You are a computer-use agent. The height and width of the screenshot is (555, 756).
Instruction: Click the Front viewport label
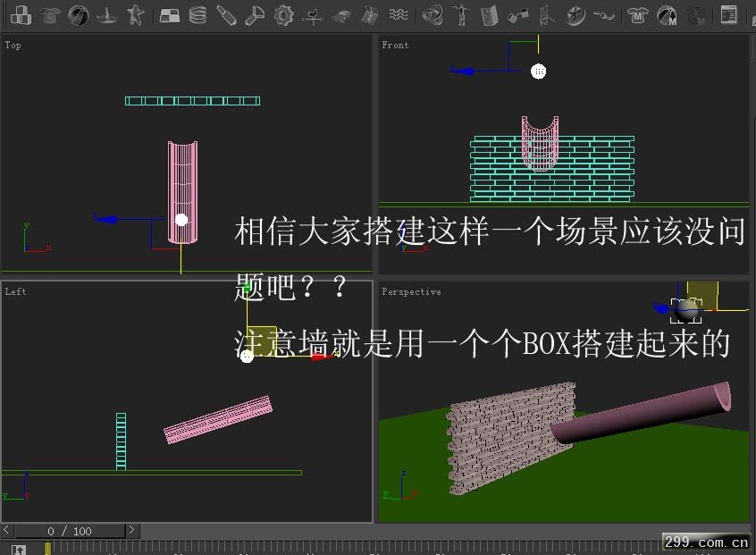coord(395,46)
